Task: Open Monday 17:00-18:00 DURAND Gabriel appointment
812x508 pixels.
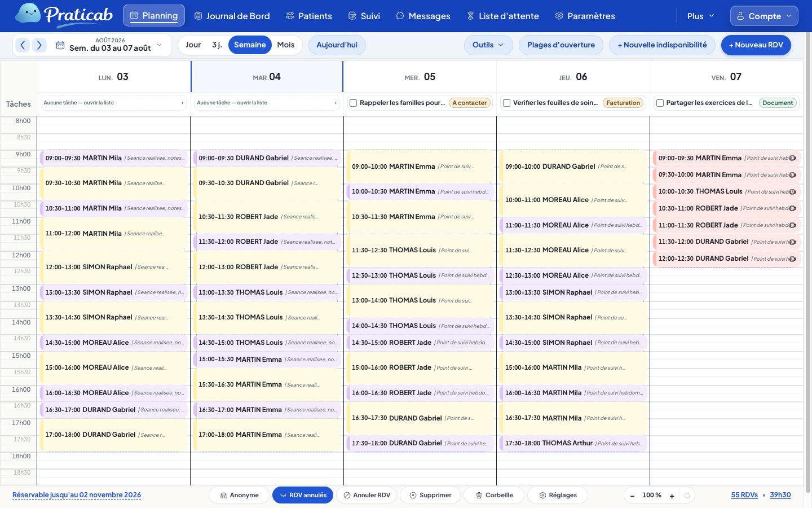Action: [113, 435]
